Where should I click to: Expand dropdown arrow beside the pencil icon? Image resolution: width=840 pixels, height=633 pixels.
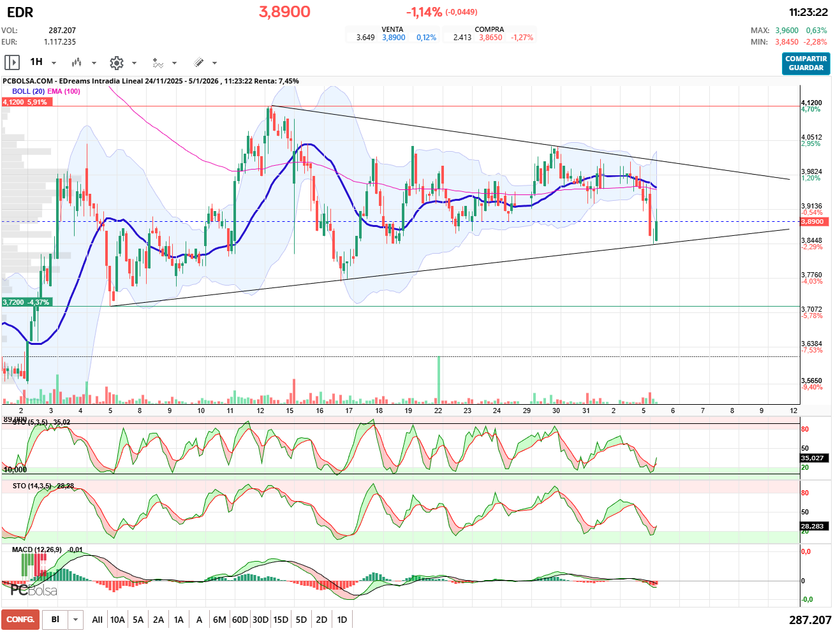[214, 63]
